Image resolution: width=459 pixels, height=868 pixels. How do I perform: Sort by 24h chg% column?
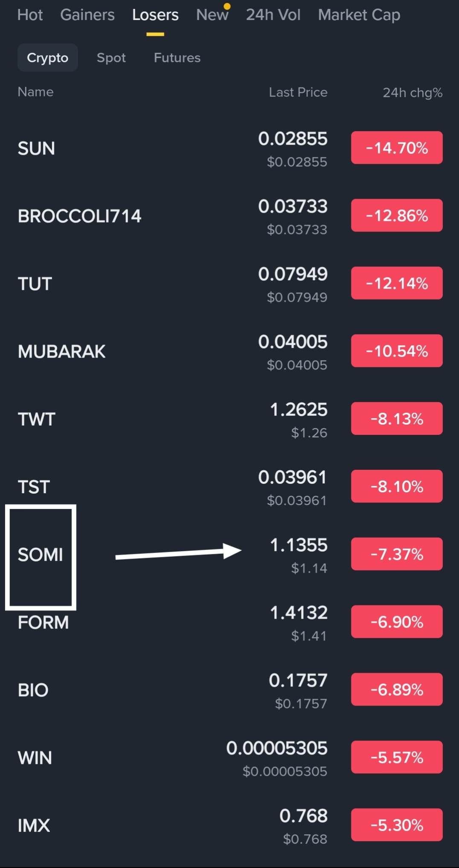(413, 93)
